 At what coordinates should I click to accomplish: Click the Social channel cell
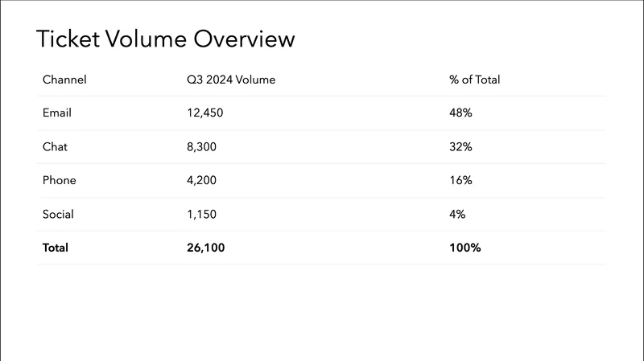pyautogui.click(x=58, y=215)
